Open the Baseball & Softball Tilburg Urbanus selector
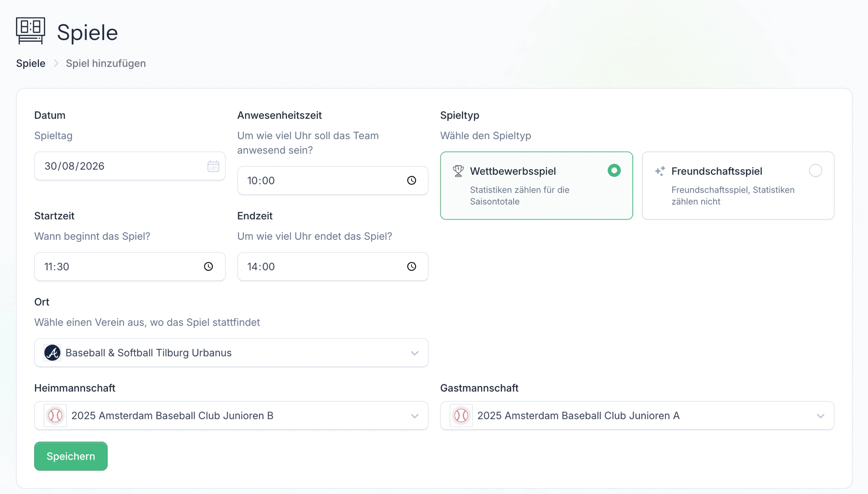 coord(231,353)
